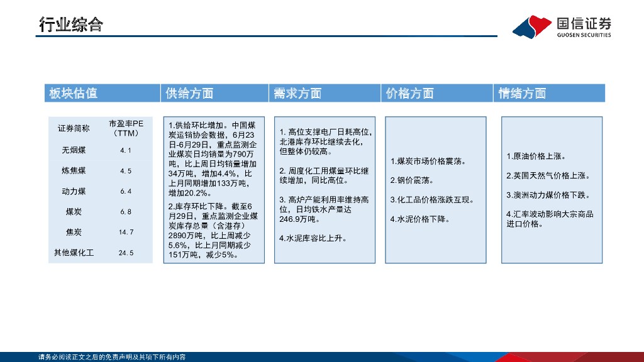Click the item 1.煤炭市场价格震荡

[x=428, y=162]
